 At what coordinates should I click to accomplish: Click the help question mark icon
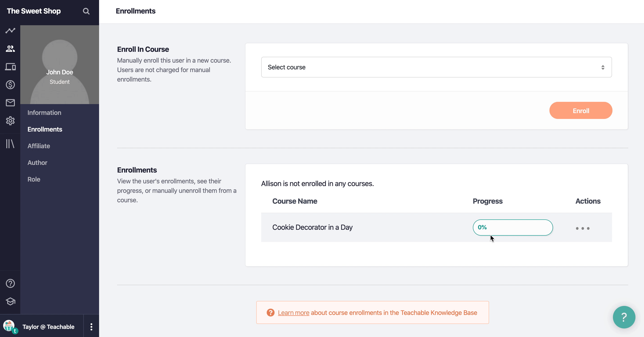tap(624, 317)
